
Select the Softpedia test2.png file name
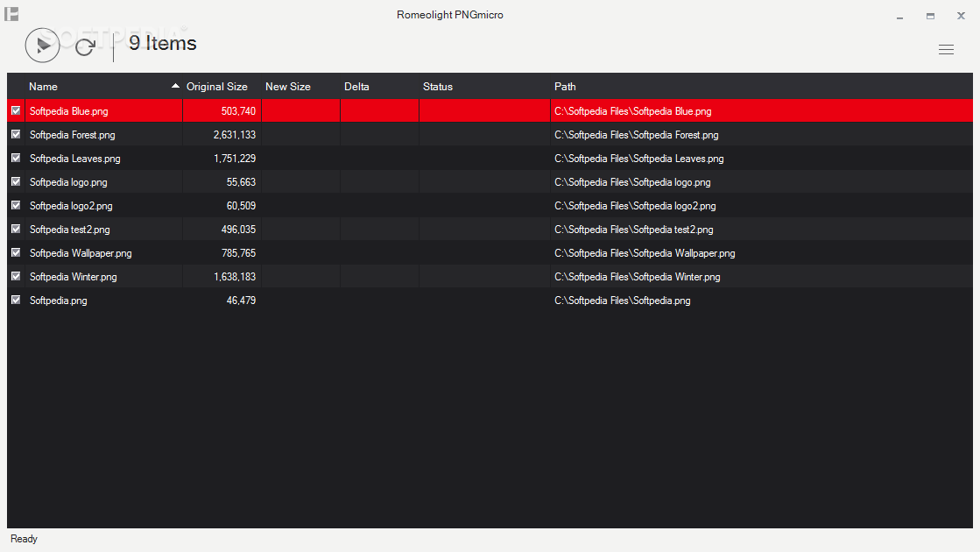[x=69, y=230]
